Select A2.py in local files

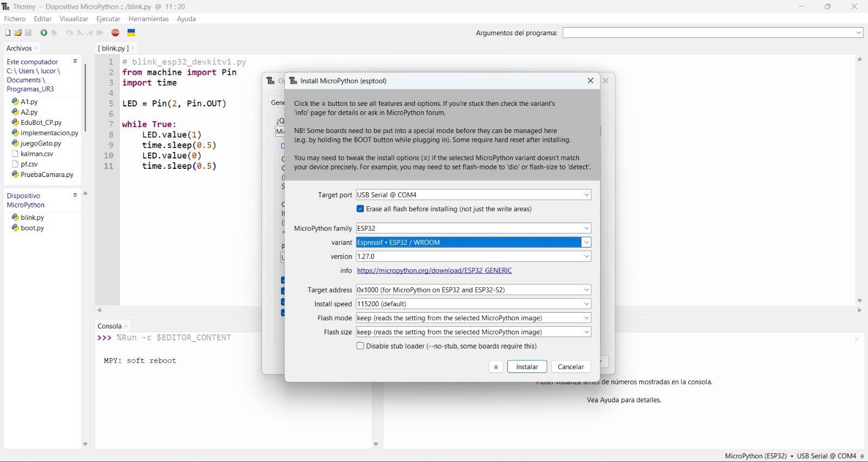(x=25, y=112)
